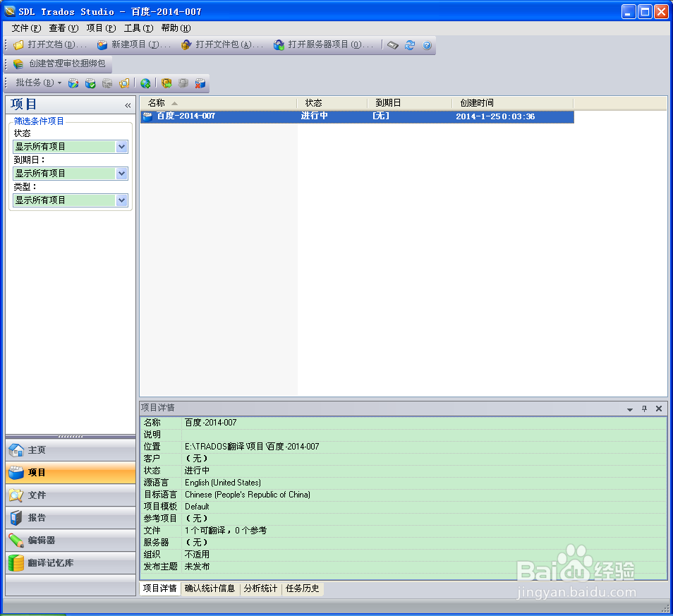
Task: Open server project using 打开服务器项目
Action: point(324,44)
